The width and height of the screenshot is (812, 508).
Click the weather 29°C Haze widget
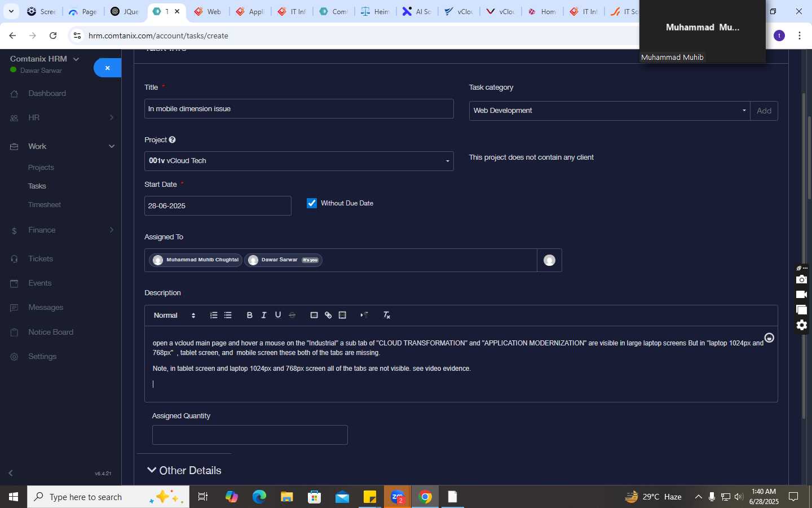pyautogui.click(x=654, y=497)
